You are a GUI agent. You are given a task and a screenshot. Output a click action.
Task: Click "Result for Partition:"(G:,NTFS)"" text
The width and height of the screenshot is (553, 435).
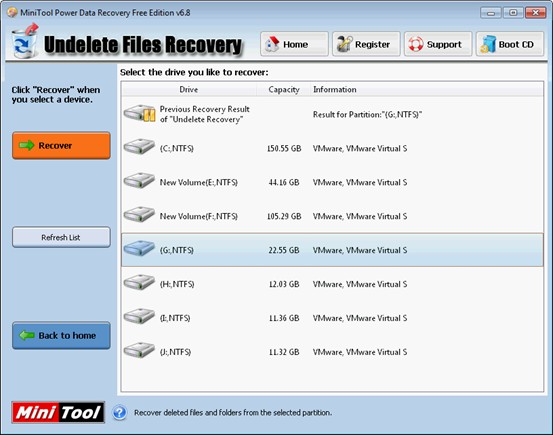[x=367, y=114]
